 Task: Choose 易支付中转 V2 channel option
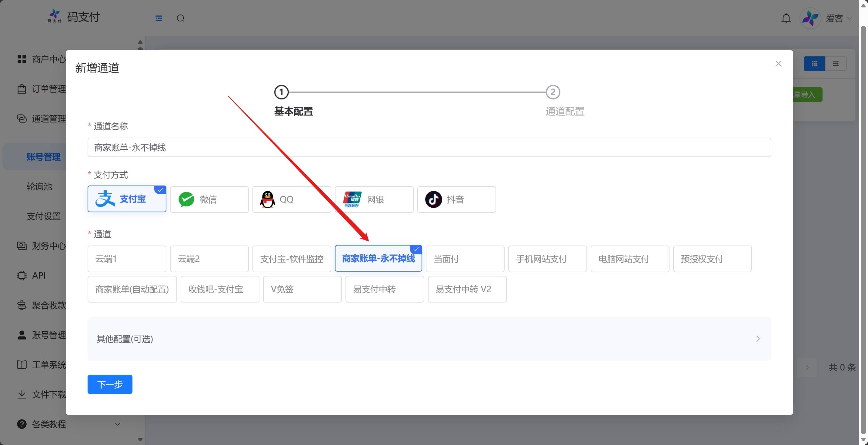(467, 289)
